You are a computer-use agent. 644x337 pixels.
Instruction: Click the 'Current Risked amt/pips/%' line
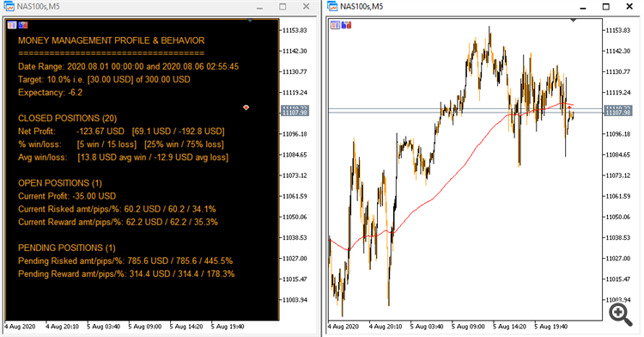117,209
